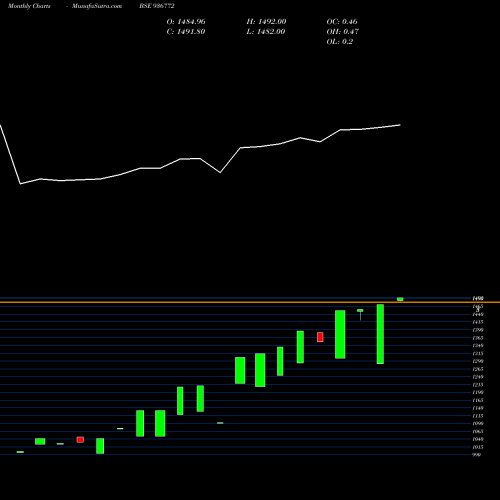Click the BSE 936772 symbol label

click(x=157, y=6)
